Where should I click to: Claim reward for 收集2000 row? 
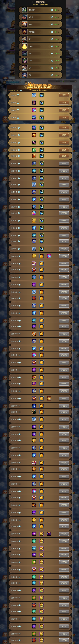point(64,142)
